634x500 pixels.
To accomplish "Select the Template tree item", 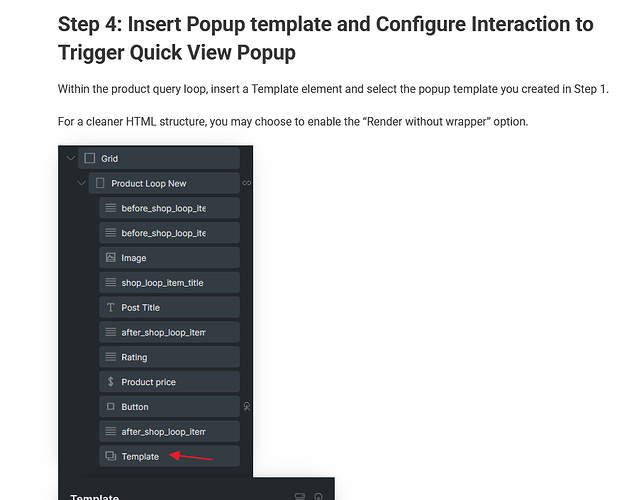I will 169,456.
